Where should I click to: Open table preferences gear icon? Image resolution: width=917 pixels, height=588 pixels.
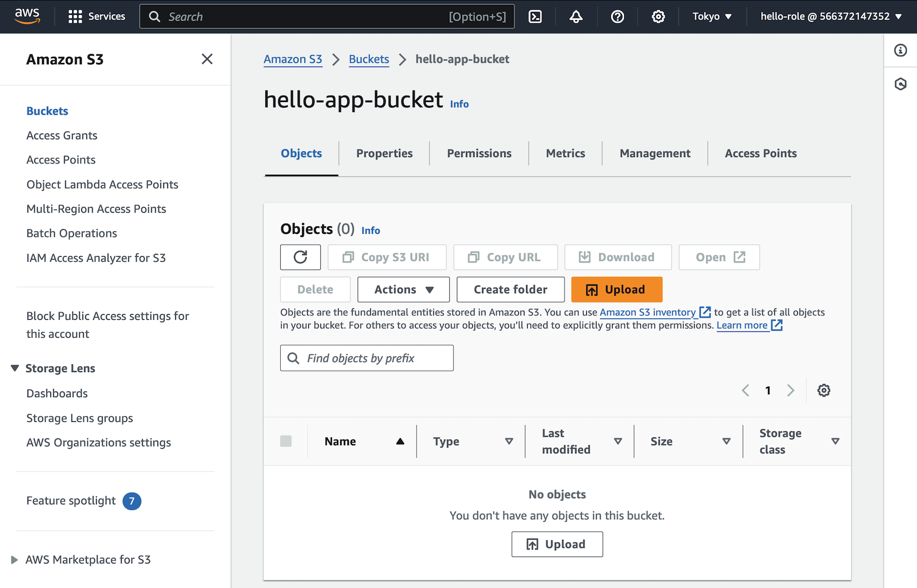(x=824, y=390)
